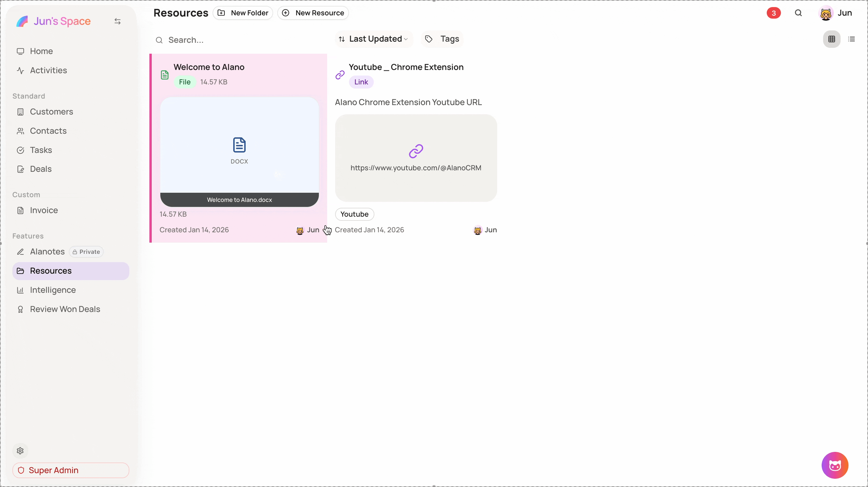Open the Last Updated sort dropdown
868x487 pixels.
pyautogui.click(x=374, y=39)
